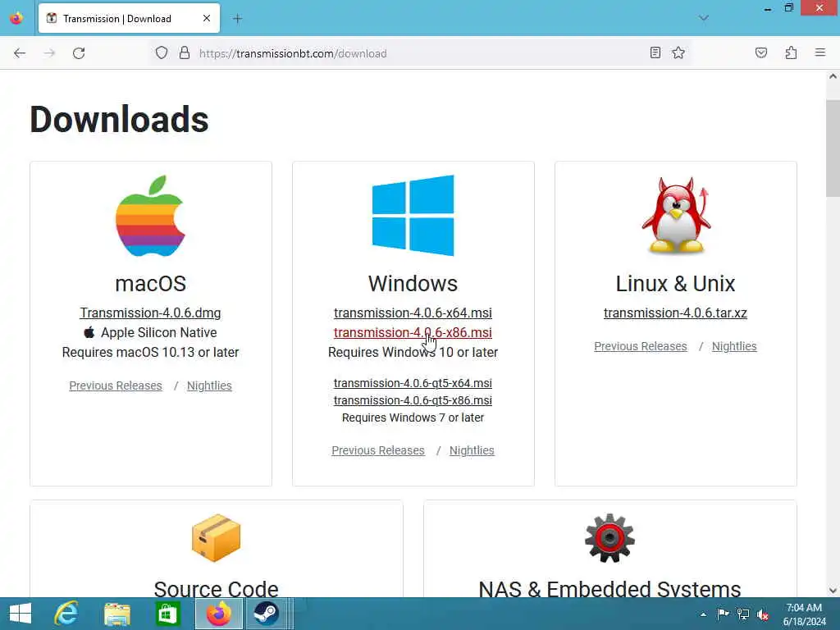The width and height of the screenshot is (840, 630).
Task: Download transmission-4.0.6-x86.msi
Action: coord(413,333)
